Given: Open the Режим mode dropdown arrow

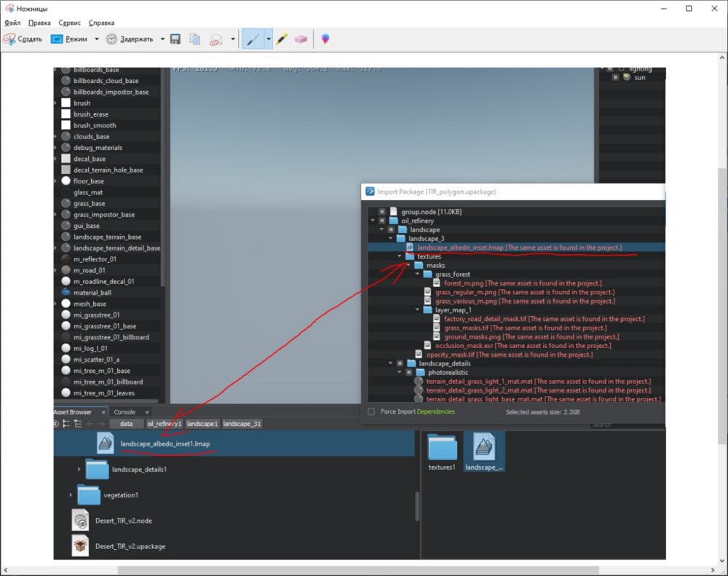Looking at the screenshot, I should [97, 39].
